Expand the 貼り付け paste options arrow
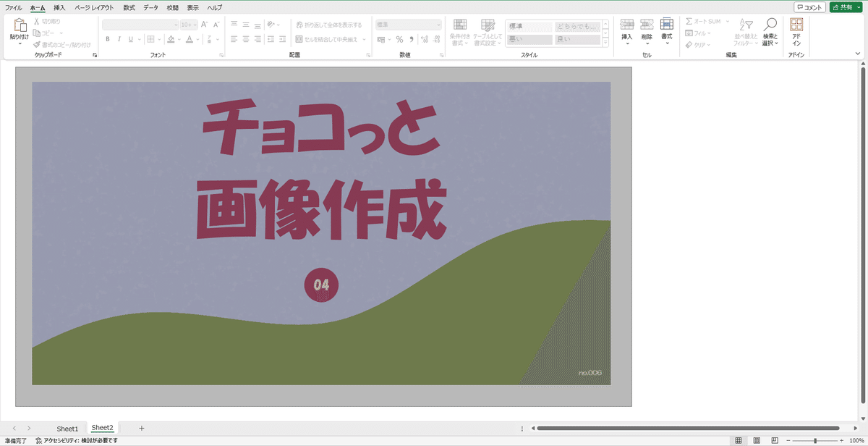This screenshot has width=868, height=446. click(x=20, y=43)
